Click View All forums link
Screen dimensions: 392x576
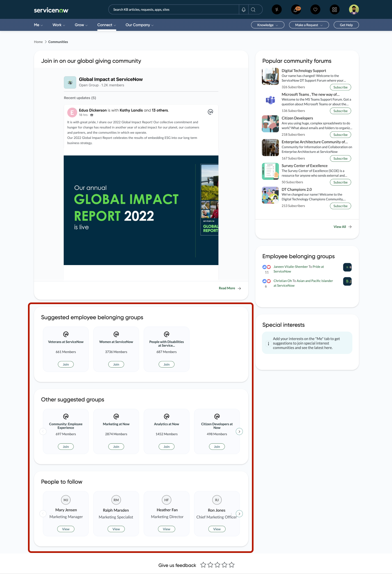(343, 227)
